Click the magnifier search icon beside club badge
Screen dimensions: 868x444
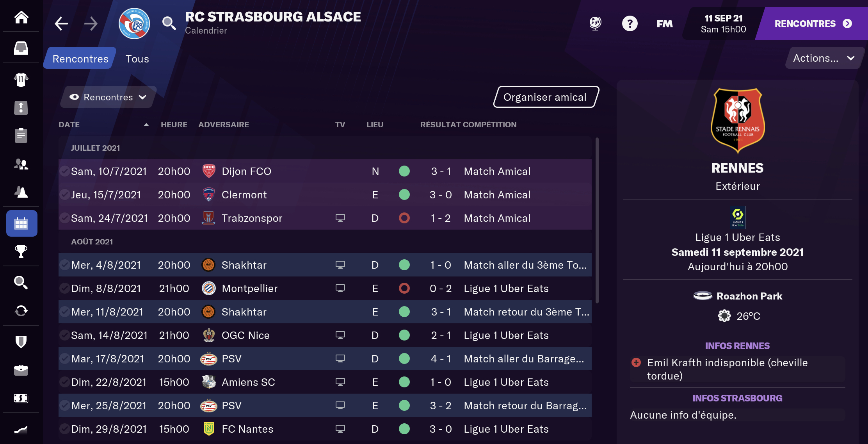169,23
